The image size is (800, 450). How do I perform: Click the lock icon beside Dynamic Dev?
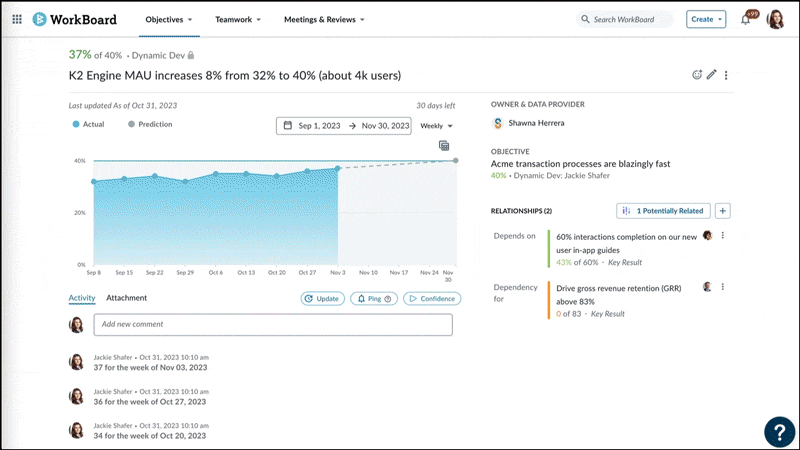pyautogui.click(x=191, y=55)
